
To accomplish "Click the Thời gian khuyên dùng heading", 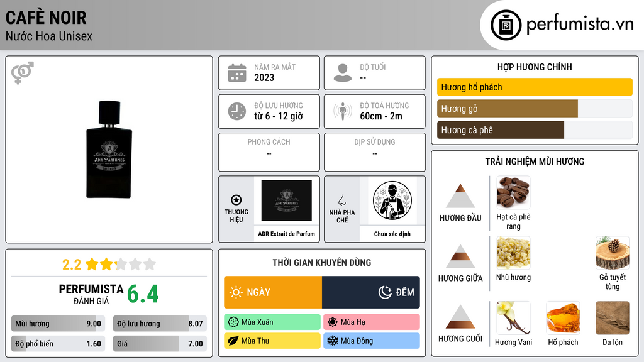I will 322,263.
